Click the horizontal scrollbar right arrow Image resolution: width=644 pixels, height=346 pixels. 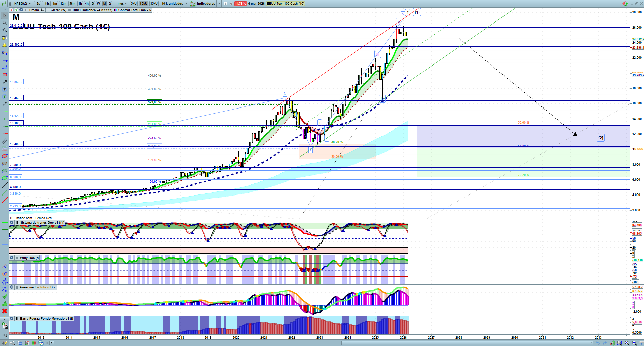(x=591, y=343)
